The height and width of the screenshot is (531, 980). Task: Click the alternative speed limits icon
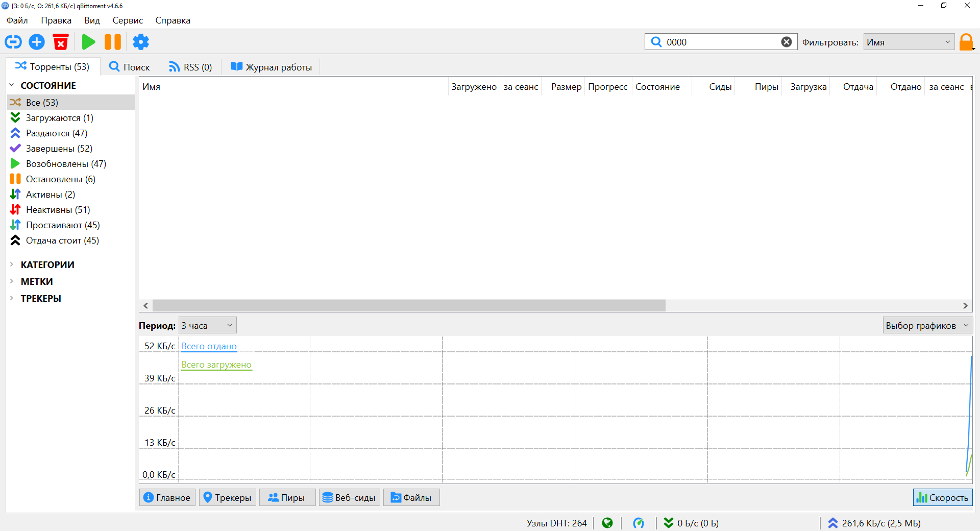tap(639, 523)
